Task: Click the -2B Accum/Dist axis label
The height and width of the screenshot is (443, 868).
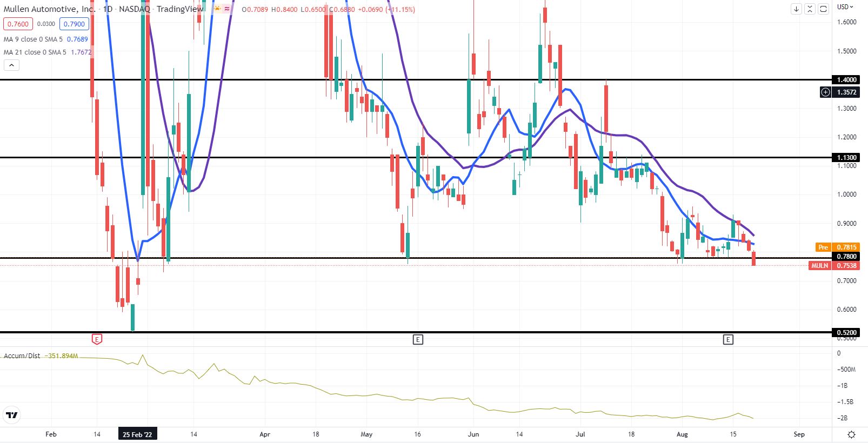Action: click(842, 418)
